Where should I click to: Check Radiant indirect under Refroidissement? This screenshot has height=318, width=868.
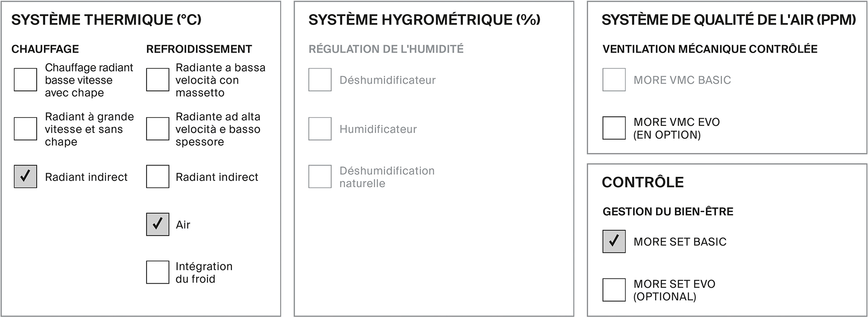point(157,176)
